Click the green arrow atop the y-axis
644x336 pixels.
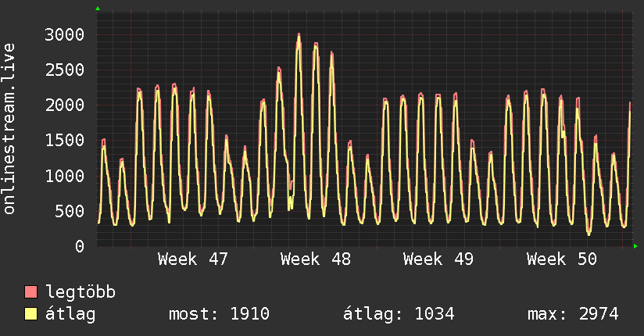pyautogui.click(x=98, y=9)
